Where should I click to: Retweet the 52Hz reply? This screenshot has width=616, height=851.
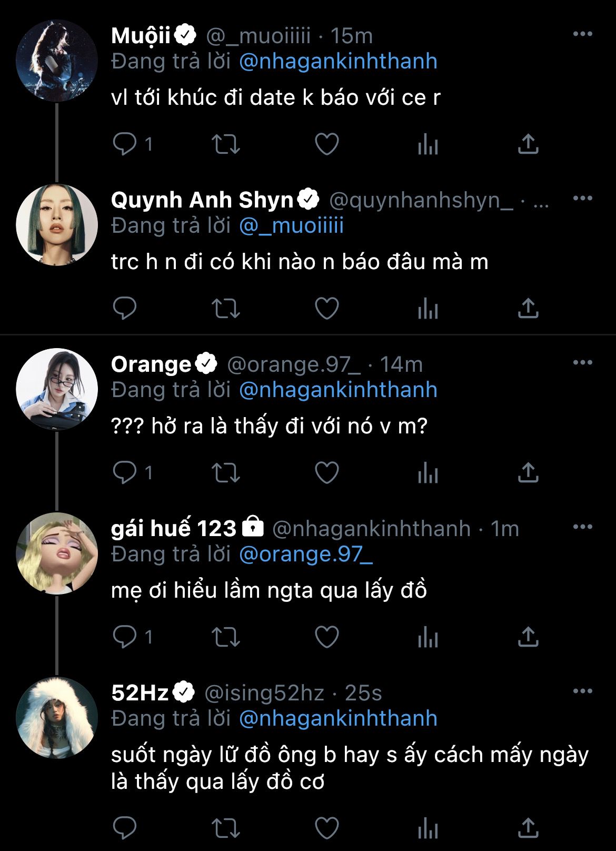225,827
